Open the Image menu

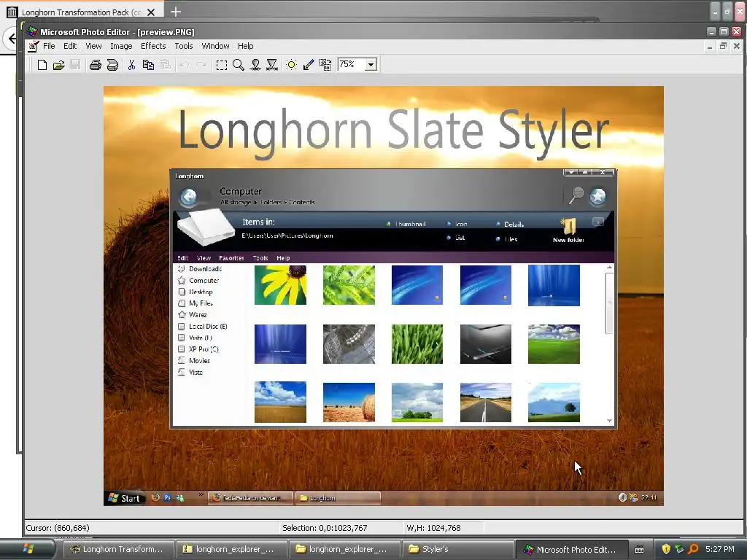point(121,46)
